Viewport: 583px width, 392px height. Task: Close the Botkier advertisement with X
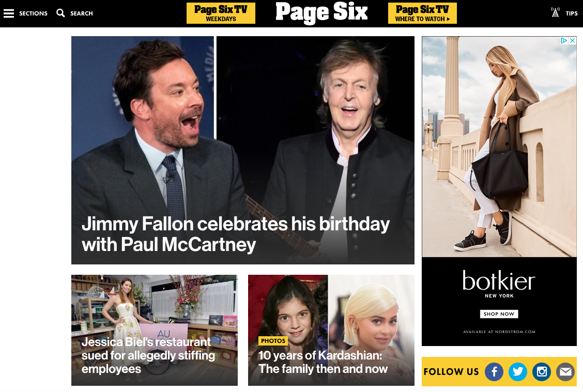click(573, 40)
